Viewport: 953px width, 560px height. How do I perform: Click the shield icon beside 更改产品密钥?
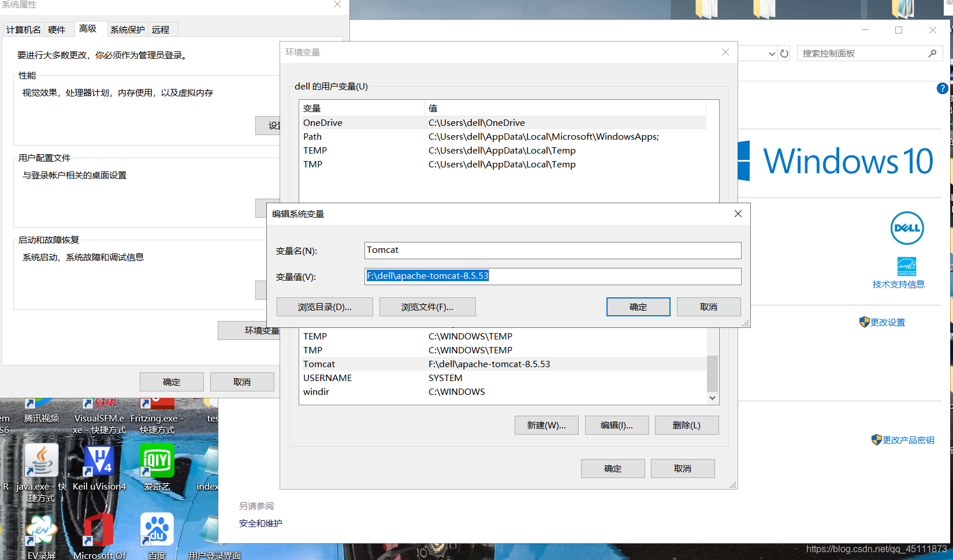coord(877,440)
